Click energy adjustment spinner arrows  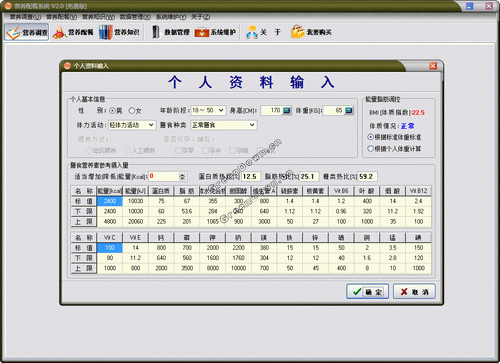point(182,176)
